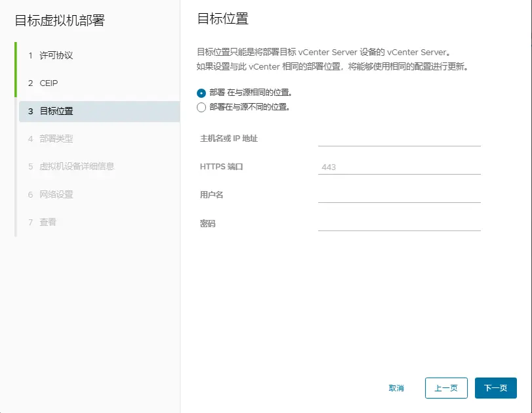
Task: Focus the 主机名或 IP 地址 input field
Action: coord(399,139)
